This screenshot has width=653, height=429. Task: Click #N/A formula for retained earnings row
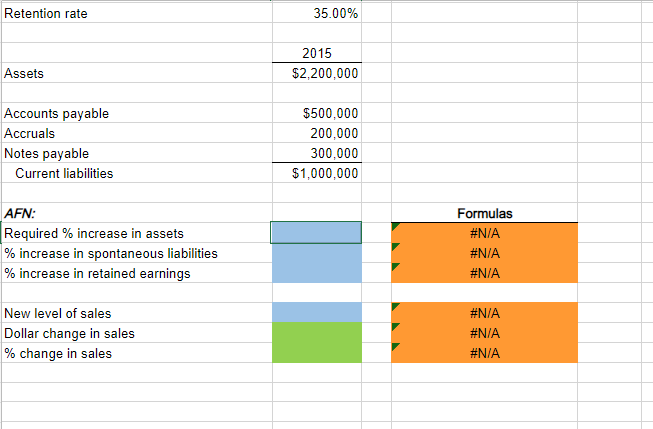click(484, 273)
